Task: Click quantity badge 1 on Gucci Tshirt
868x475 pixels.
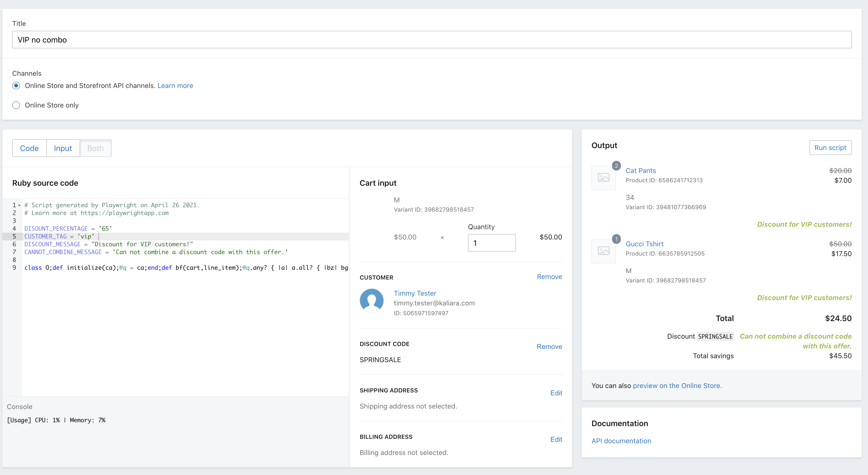Action: pos(616,239)
